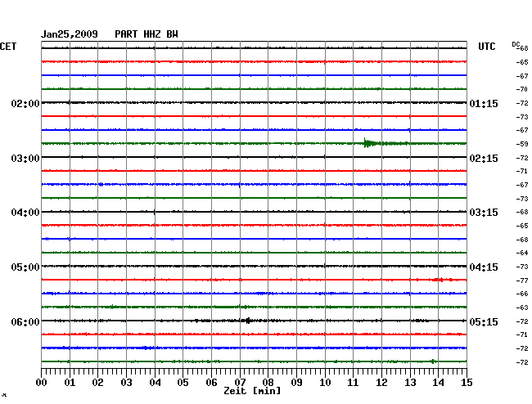Click the seismic event burst on green trace

point(370,144)
